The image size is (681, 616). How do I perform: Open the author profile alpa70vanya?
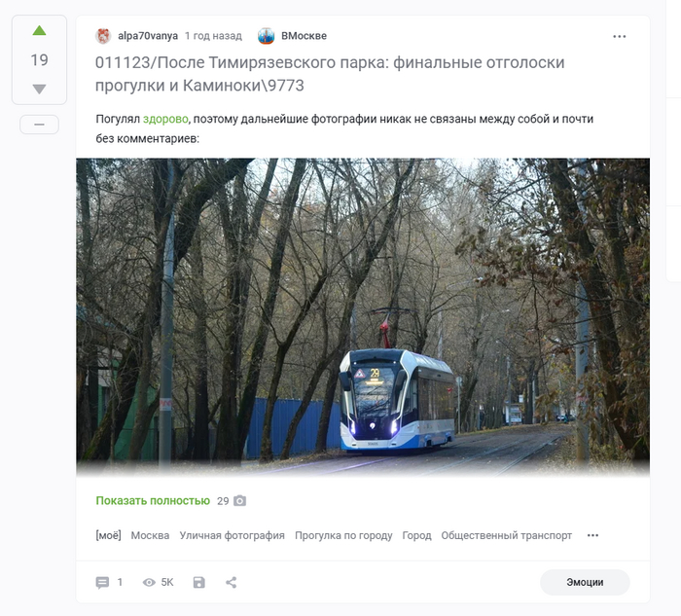click(148, 36)
